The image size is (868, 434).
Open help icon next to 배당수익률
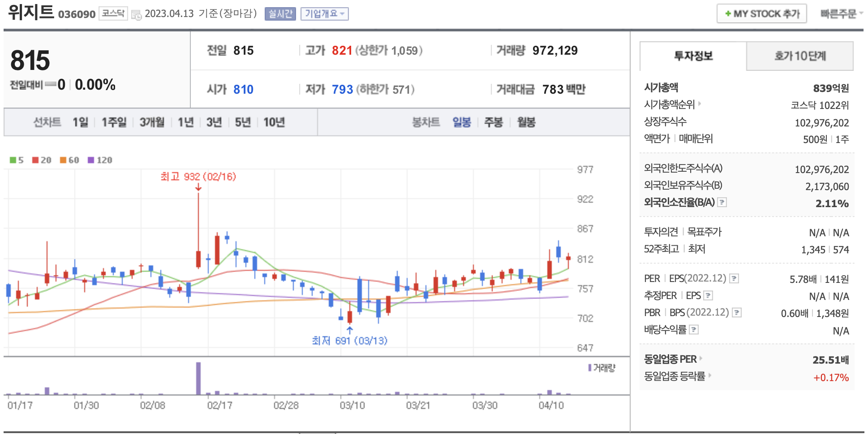[x=694, y=330]
